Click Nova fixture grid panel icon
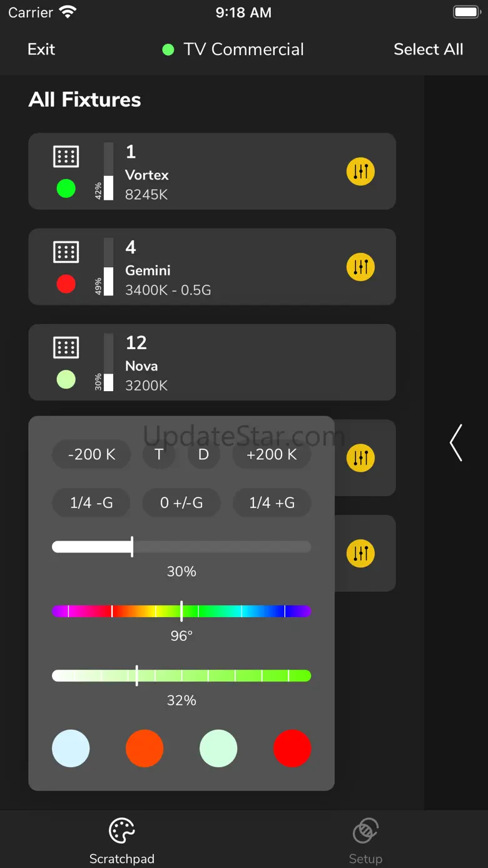488x868 pixels. (66, 347)
